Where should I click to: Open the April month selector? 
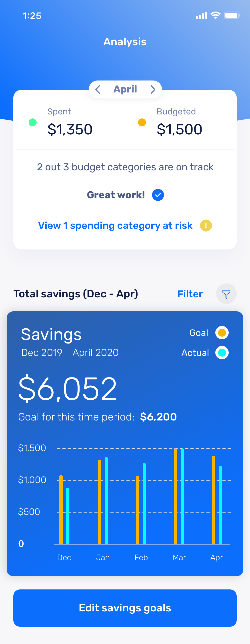click(x=125, y=89)
